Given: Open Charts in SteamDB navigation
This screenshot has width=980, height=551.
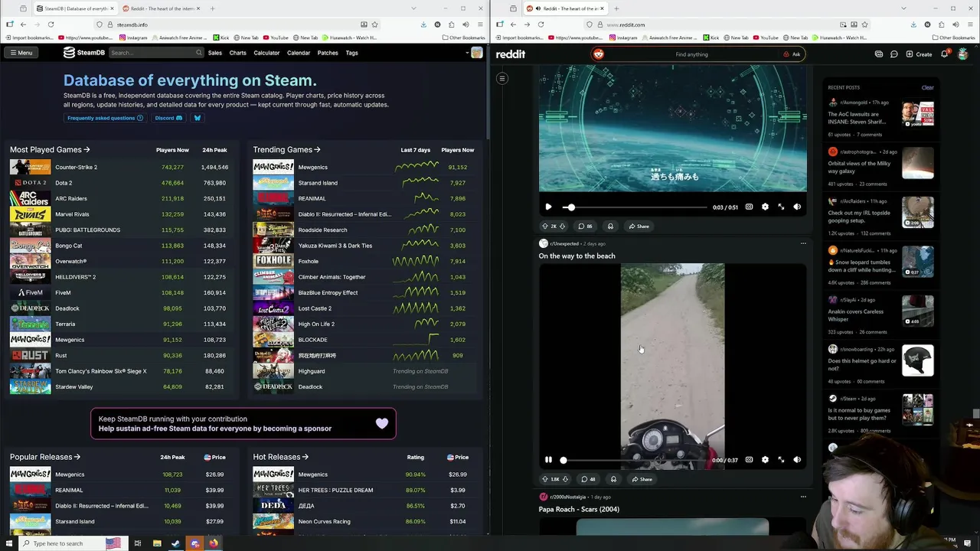Looking at the screenshot, I should (x=237, y=53).
